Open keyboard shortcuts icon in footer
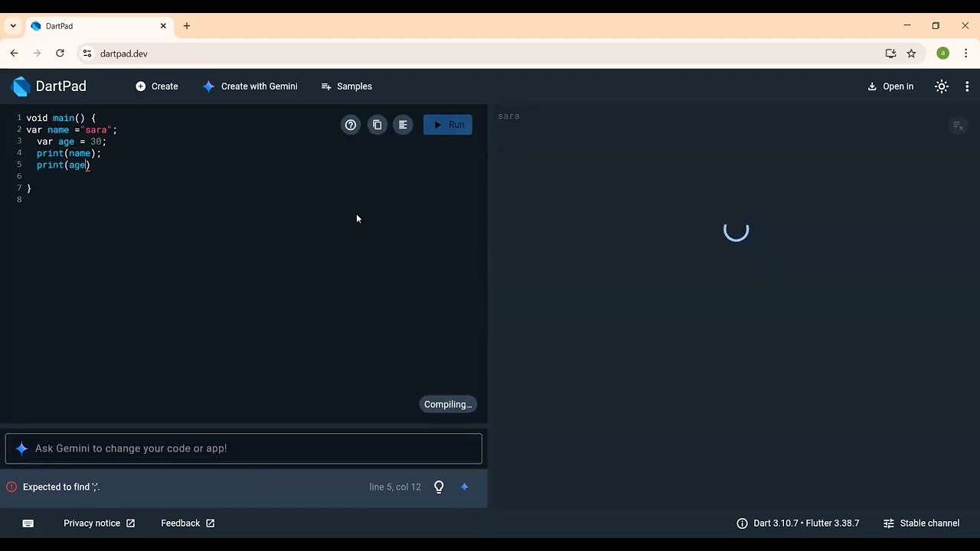 pyautogui.click(x=28, y=523)
